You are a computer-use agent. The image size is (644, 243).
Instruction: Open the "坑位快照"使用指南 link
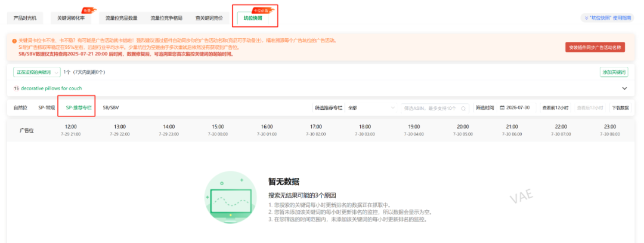point(607,18)
